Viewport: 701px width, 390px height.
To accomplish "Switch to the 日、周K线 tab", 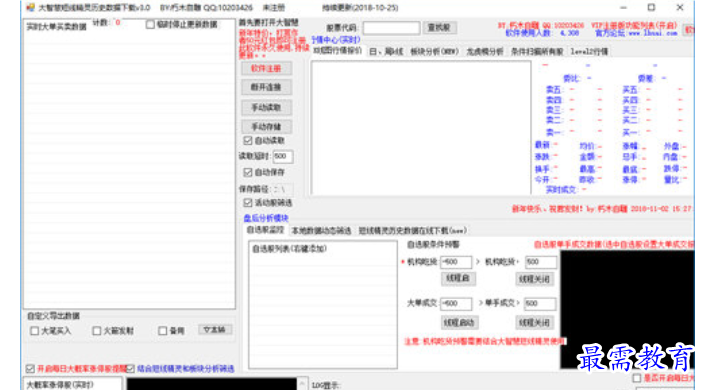I will click(386, 51).
